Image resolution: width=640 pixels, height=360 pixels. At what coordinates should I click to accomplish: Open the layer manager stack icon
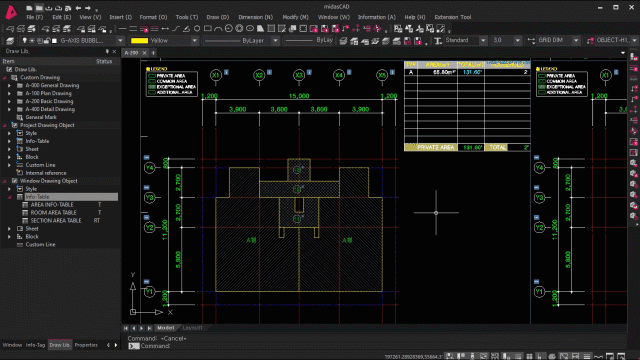[x=10, y=40]
